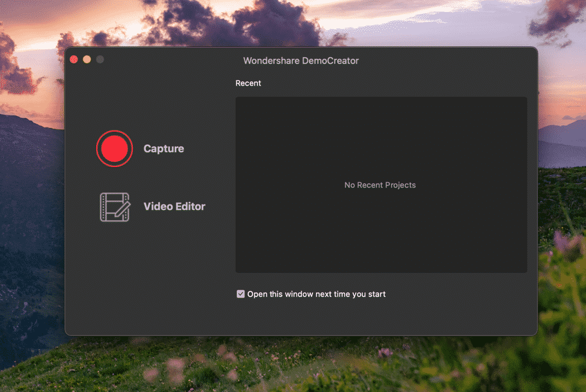586x392 pixels.
Task: Click the Recent heading
Action: point(248,83)
